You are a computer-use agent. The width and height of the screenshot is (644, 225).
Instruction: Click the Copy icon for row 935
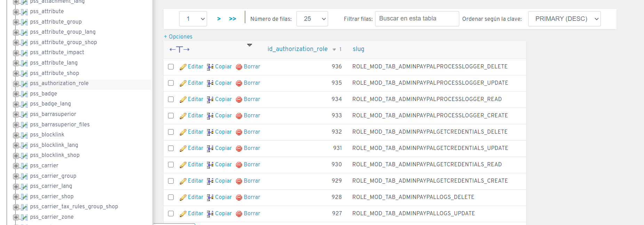click(x=210, y=83)
